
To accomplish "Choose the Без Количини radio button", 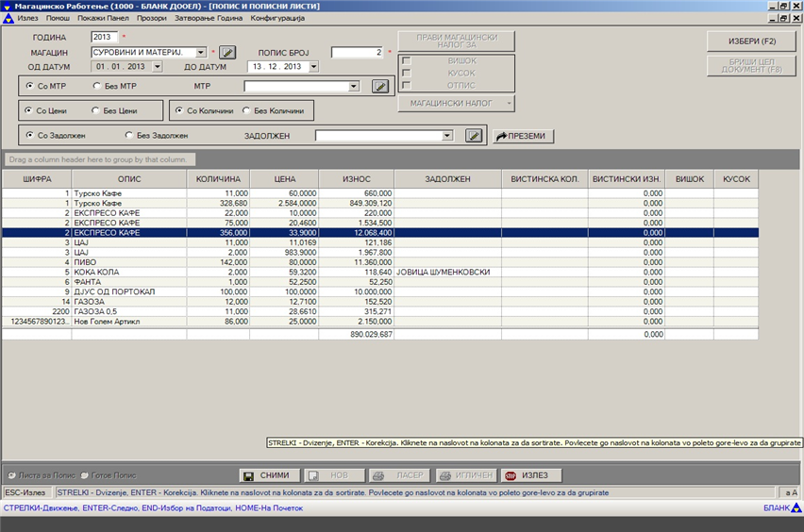I will (x=246, y=110).
